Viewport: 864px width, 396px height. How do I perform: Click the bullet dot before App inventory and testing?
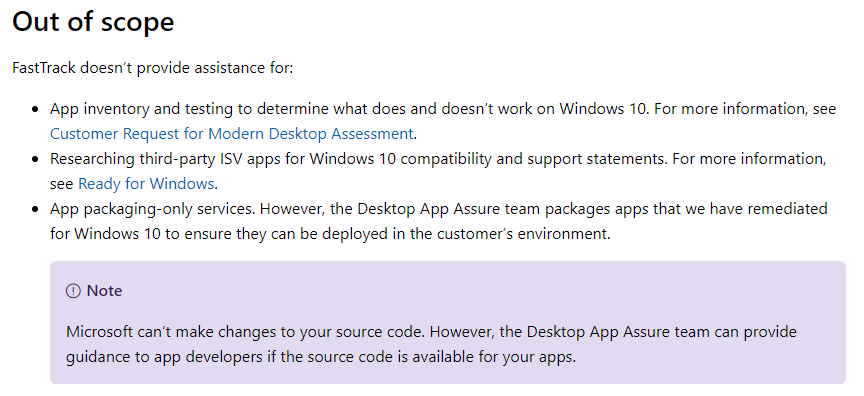(36, 110)
